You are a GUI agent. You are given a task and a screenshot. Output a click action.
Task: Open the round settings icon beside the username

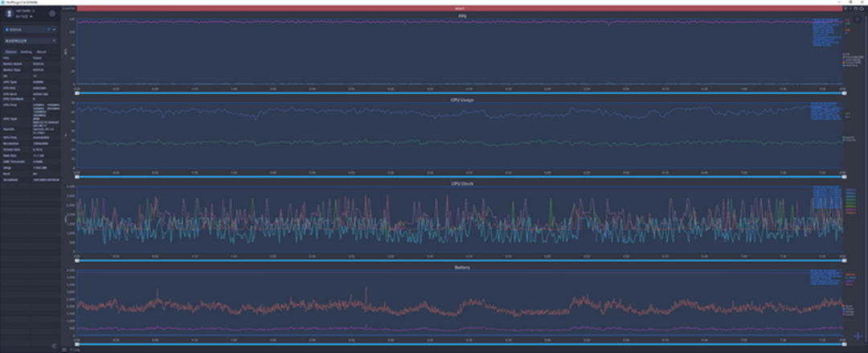[52, 14]
